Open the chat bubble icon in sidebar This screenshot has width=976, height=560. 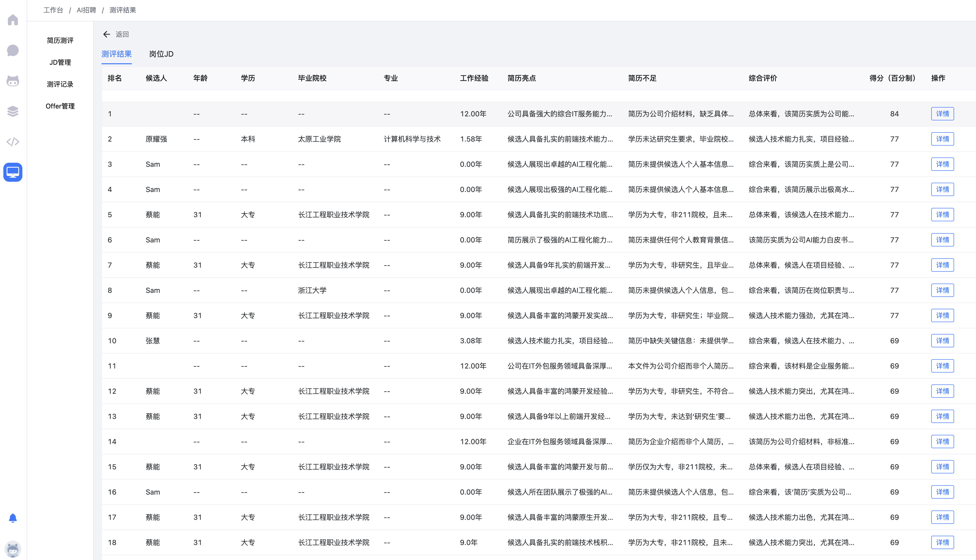coord(13,50)
